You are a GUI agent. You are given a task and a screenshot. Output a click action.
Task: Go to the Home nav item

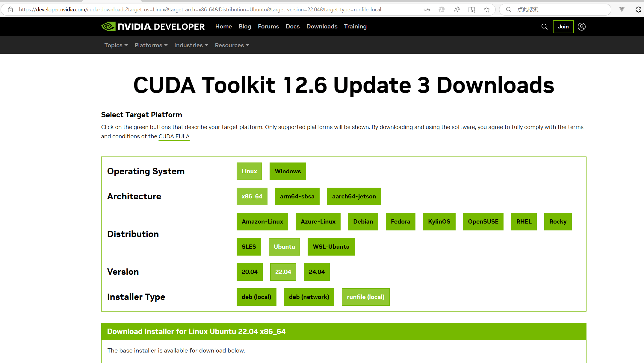coord(223,27)
